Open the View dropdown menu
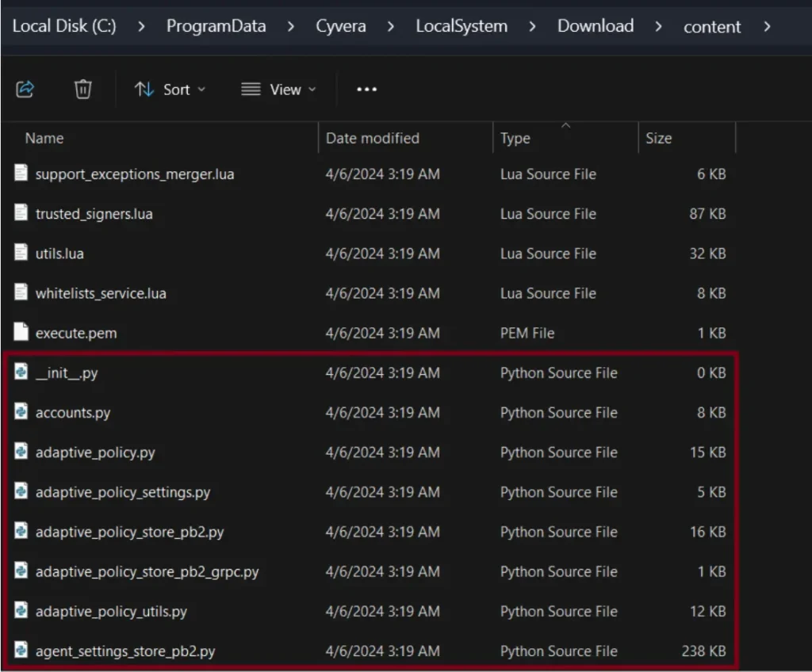 click(278, 90)
